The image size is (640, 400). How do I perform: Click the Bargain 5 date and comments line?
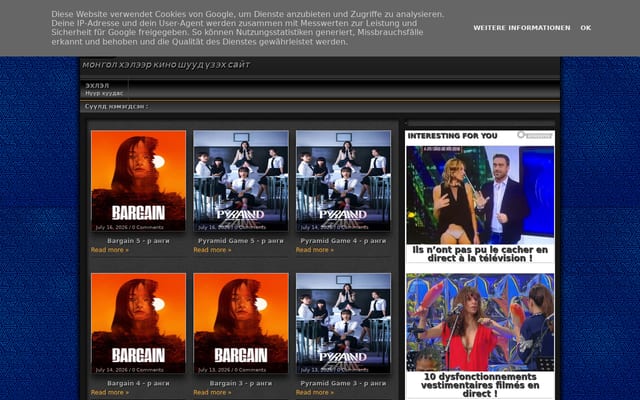coord(129,227)
